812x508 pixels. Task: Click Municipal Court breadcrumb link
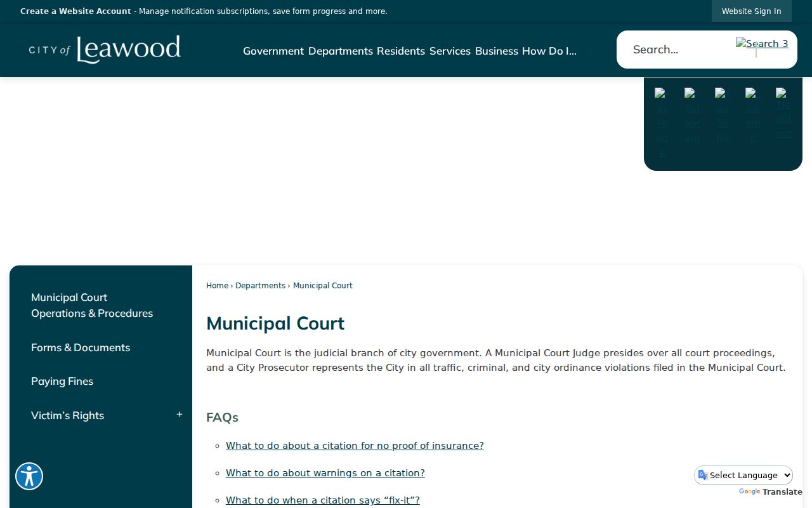[x=323, y=286]
